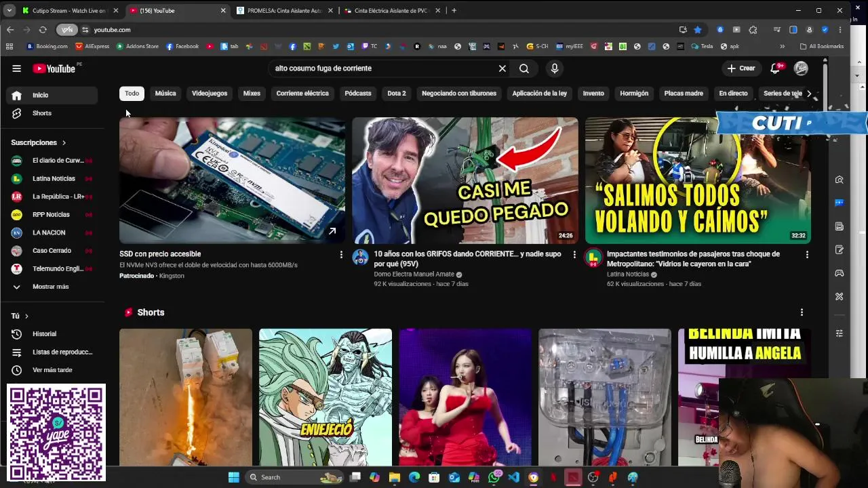Open the All Bookmarks folder
The width and height of the screenshot is (868, 488).
822,47
